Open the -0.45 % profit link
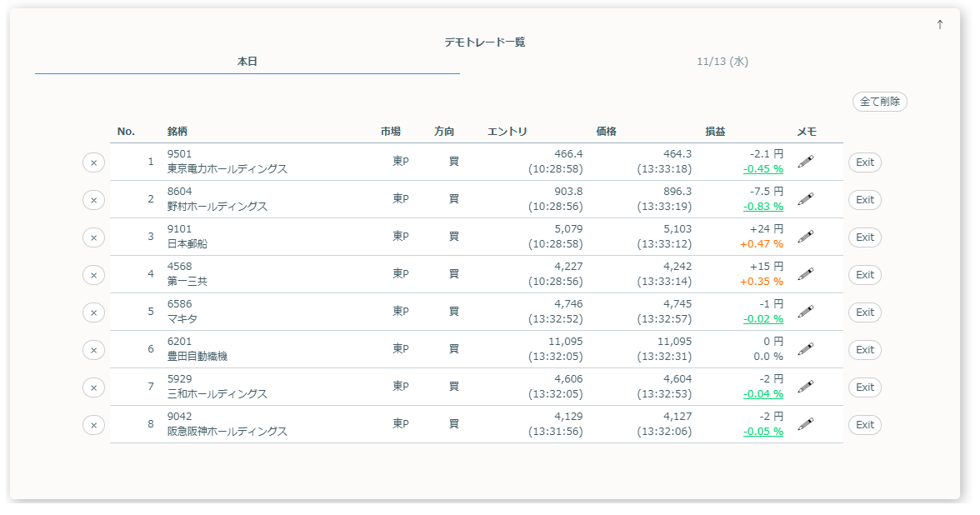980x515 pixels. 763,167
